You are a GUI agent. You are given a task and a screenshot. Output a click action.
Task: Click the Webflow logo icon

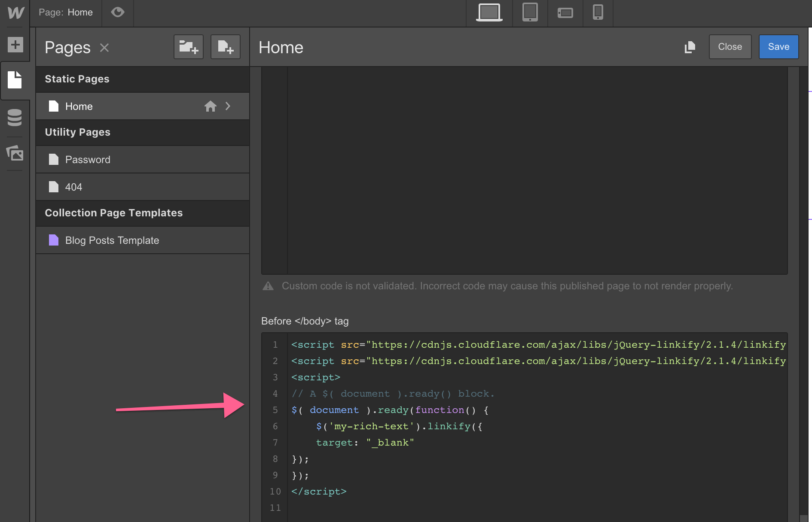click(x=15, y=12)
